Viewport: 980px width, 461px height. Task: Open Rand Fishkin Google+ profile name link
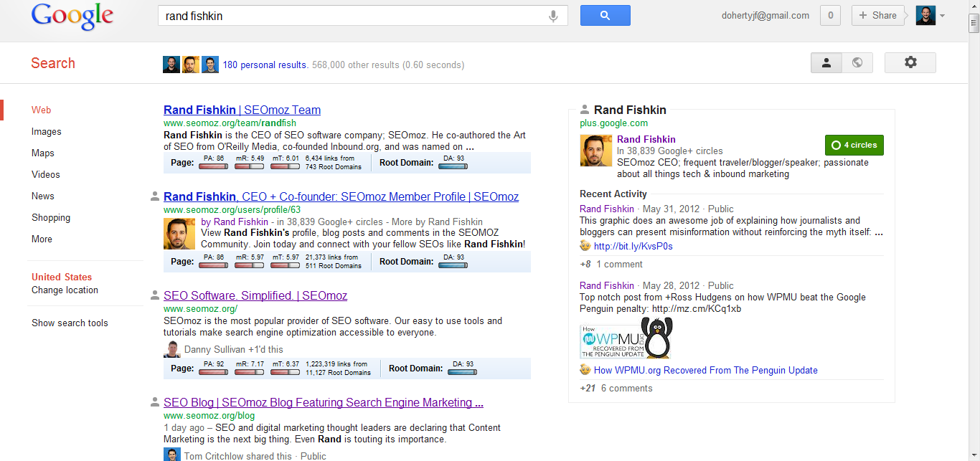coord(646,139)
